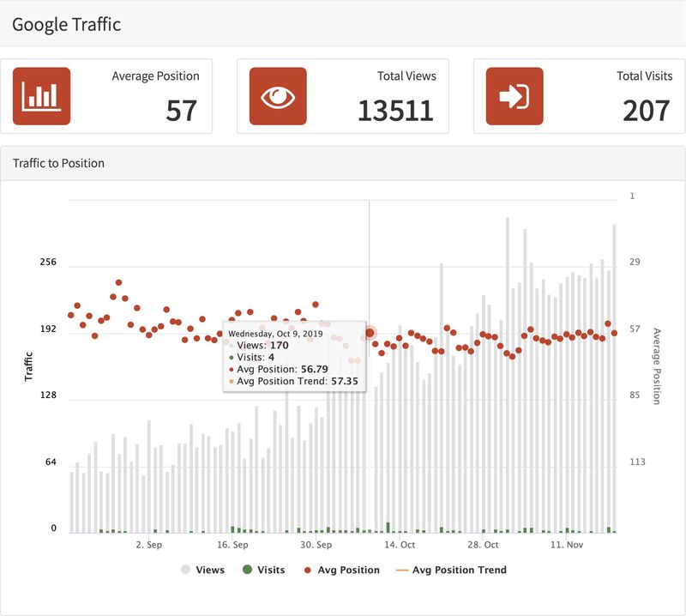Click the Average Position value 57

182,111
